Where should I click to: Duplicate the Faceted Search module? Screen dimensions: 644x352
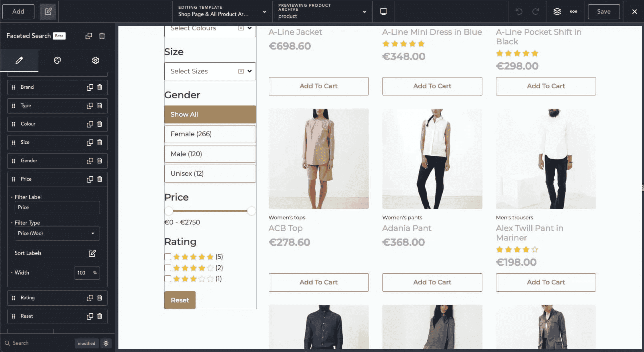point(89,36)
